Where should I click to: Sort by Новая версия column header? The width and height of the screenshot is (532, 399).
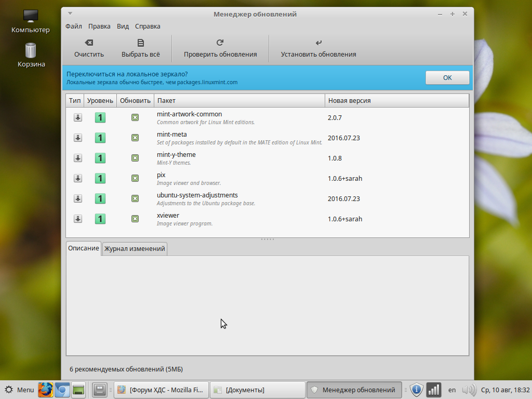point(396,101)
